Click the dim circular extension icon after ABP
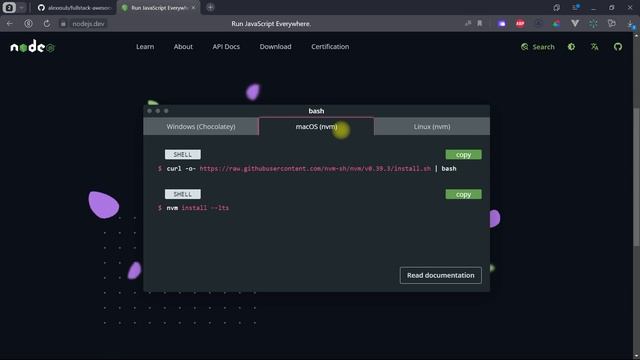 pyautogui.click(x=538, y=24)
